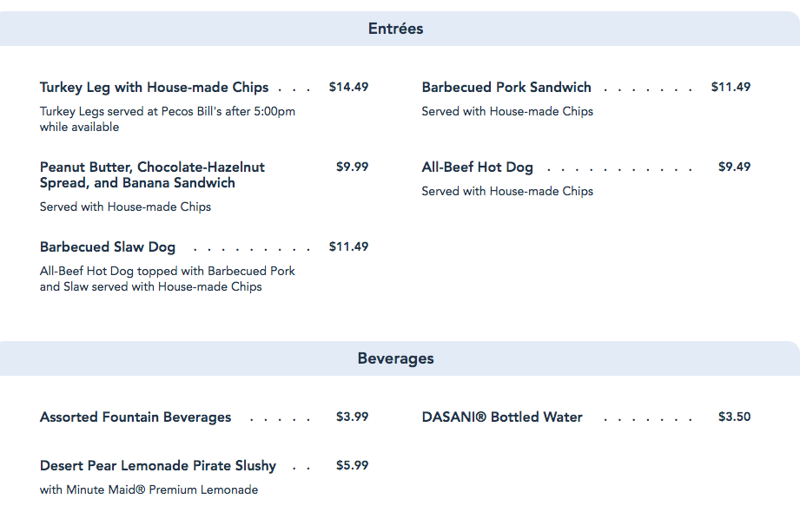
Task: Select DASANI Bottled Water
Action: 502,417
